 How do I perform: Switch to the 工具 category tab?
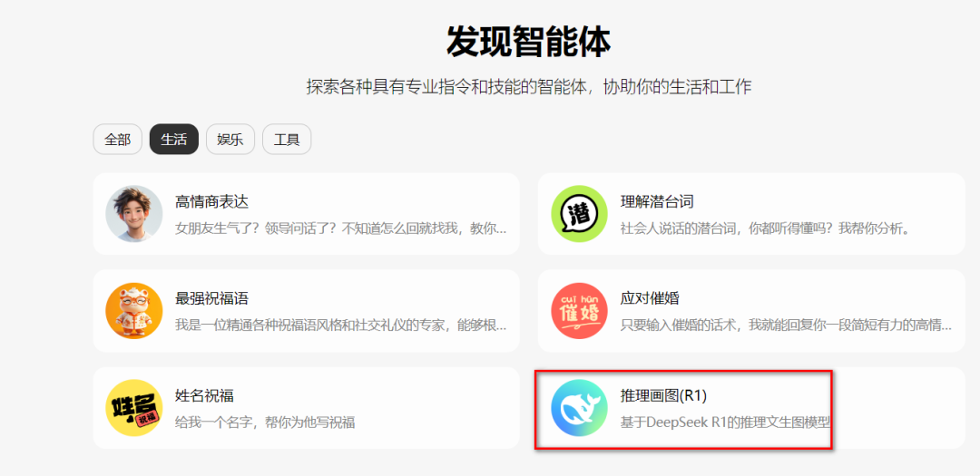287,140
